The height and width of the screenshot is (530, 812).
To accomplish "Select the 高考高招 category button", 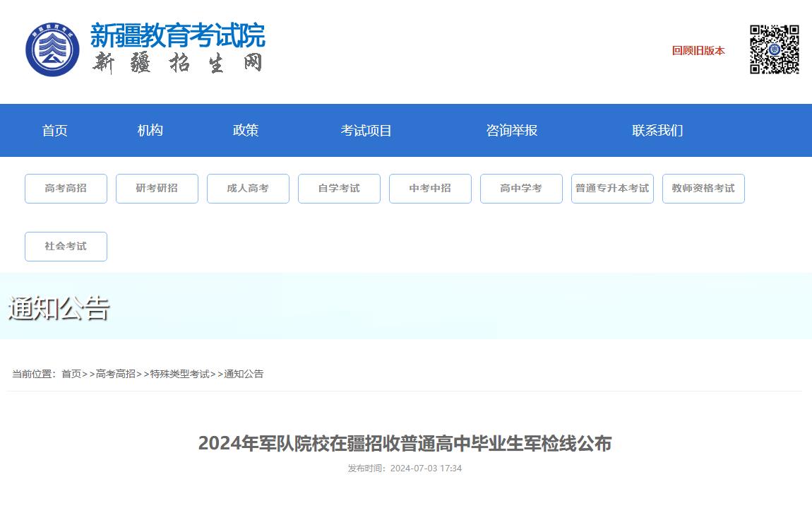I will pyautogui.click(x=66, y=188).
